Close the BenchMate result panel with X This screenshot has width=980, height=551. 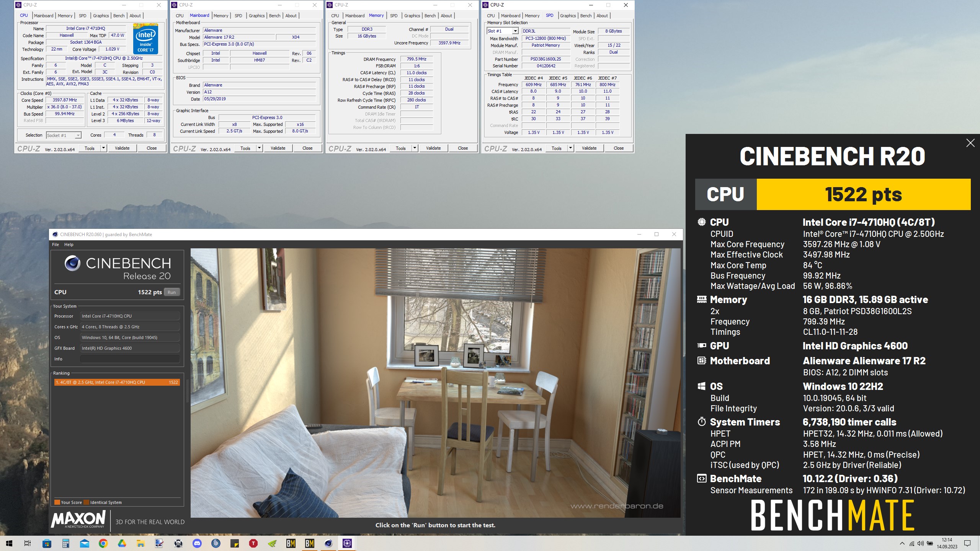[x=970, y=143]
